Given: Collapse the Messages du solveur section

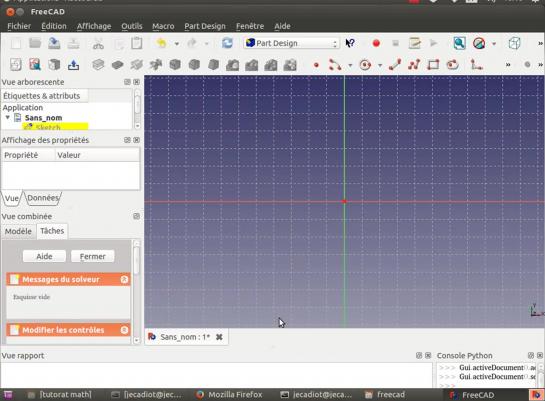Looking at the screenshot, I should 124,279.
